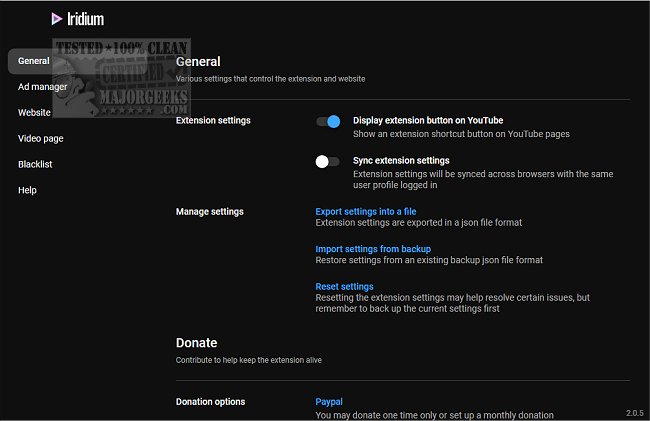The width and height of the screenshot is (650, 421).
Task: Click 'Sync extension settings' label text
Action: [x=401, y=160]
